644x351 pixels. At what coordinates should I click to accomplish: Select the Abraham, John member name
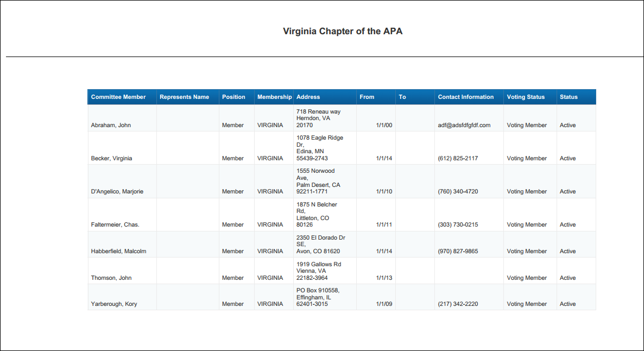(111, 125)
